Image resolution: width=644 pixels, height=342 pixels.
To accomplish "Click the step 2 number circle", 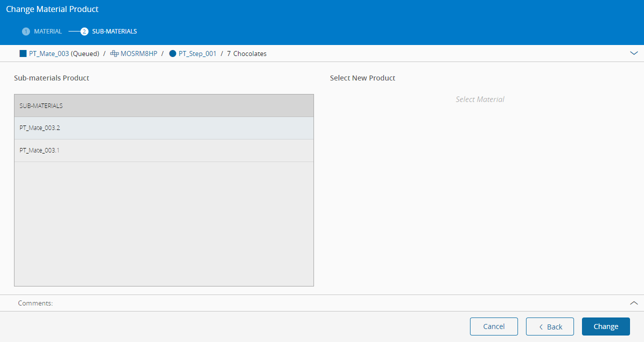I will 84,31.
